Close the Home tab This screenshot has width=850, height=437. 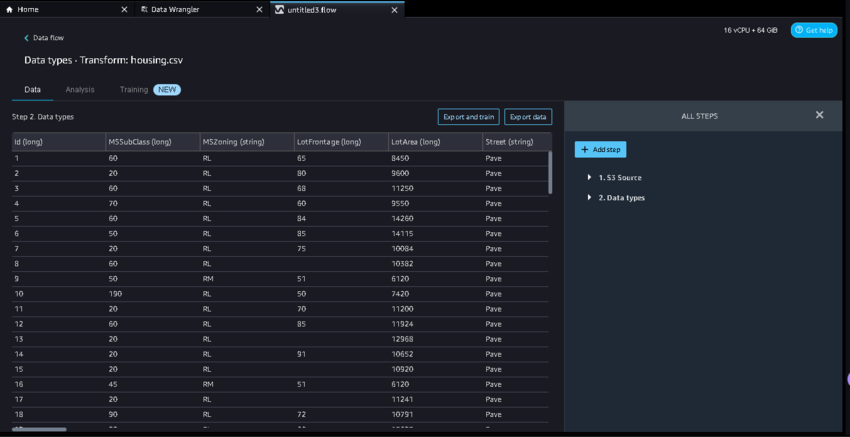pos(124,10)
